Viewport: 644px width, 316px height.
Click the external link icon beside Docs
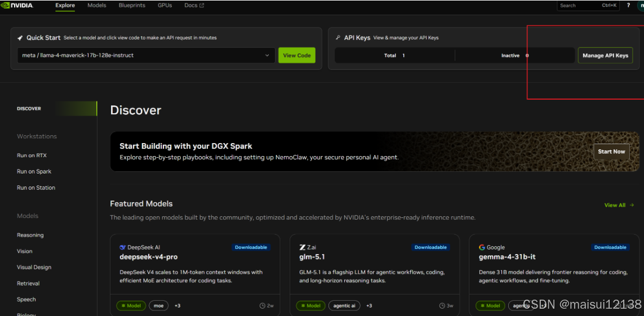coord(202,5)
